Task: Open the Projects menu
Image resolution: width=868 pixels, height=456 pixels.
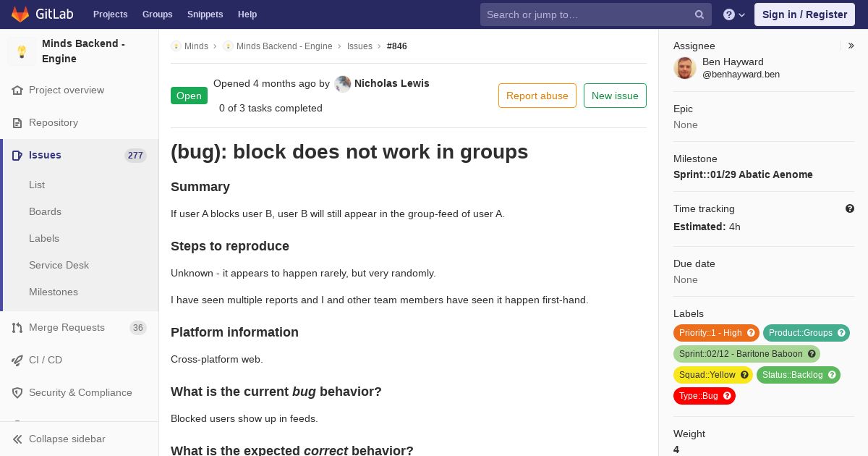Action: coord(110,14)
